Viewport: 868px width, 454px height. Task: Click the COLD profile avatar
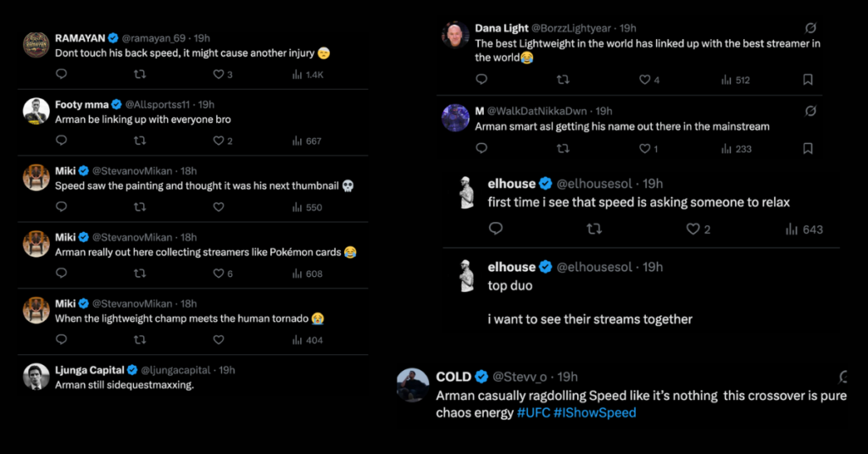[x=412, y=385]
